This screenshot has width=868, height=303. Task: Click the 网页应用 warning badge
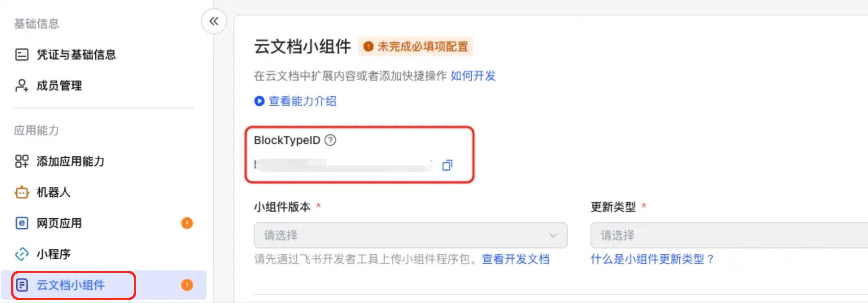tap(187, 223)
